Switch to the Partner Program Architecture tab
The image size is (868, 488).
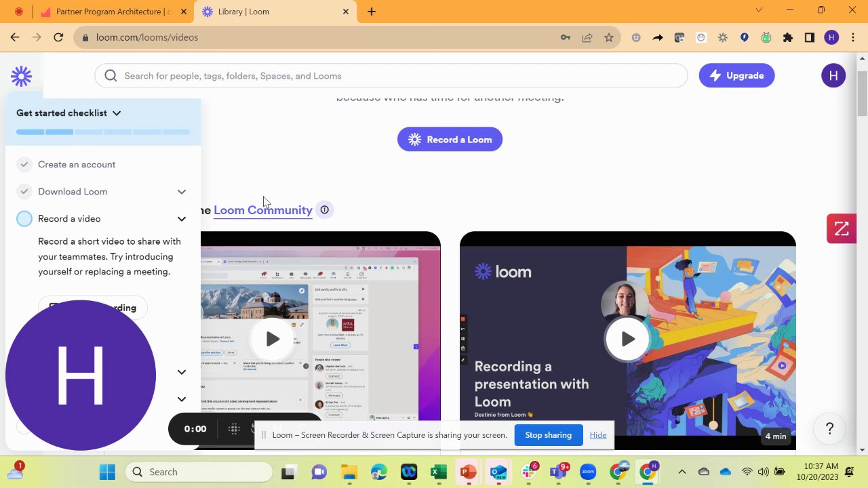click(x=107, y=12)
